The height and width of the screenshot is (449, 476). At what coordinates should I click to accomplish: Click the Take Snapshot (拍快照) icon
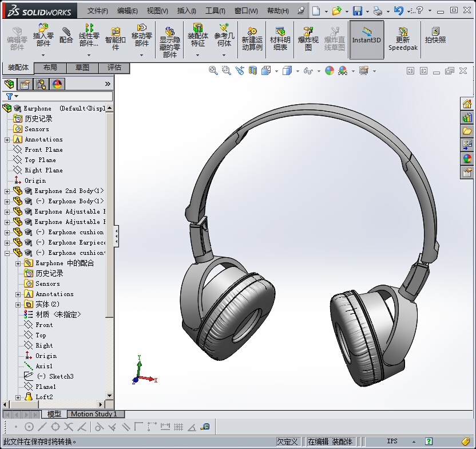[x=435, y=36]
